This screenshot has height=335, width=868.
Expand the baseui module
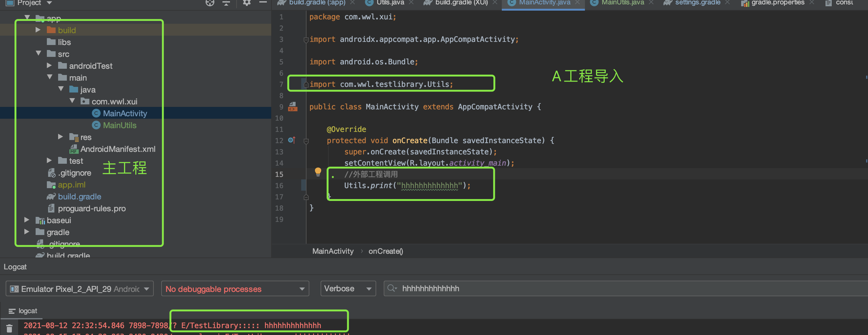(27, 220)
